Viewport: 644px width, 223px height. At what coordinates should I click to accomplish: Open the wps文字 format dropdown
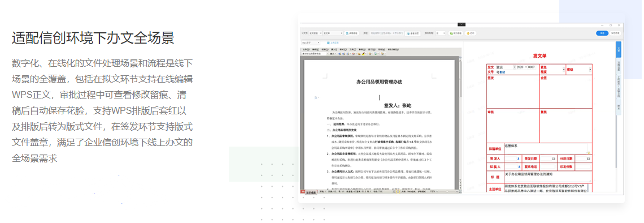pos(311,43)
